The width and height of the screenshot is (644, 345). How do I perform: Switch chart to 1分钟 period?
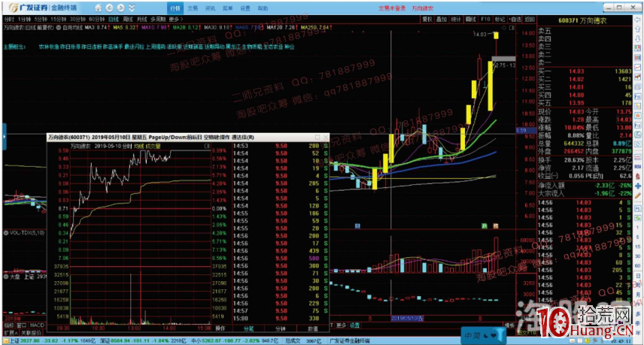25,20
